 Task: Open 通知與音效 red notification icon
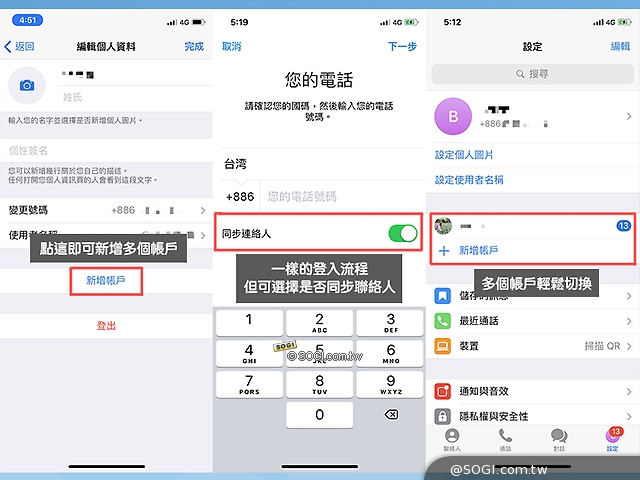[443, 391]
